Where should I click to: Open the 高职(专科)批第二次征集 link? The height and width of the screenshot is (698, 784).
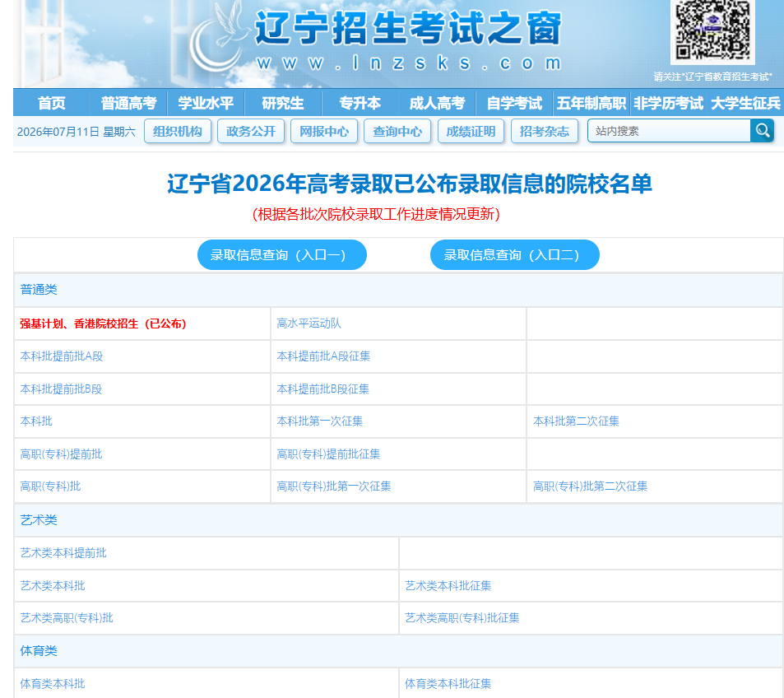(591, 486)
